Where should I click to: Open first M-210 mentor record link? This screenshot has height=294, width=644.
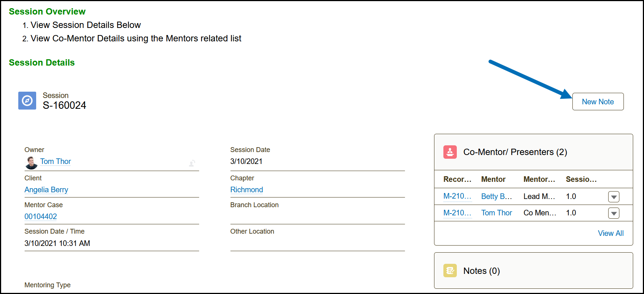pyautogui.click(x=457, y=196)
